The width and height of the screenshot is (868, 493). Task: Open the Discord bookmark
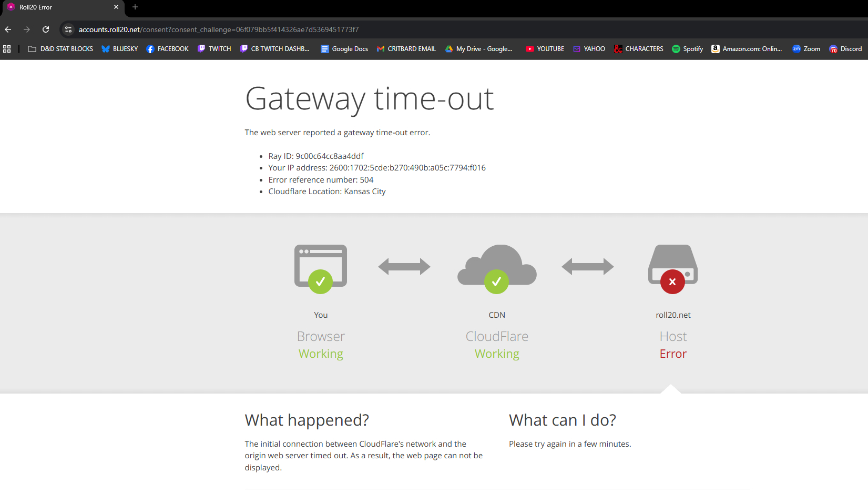845,49
